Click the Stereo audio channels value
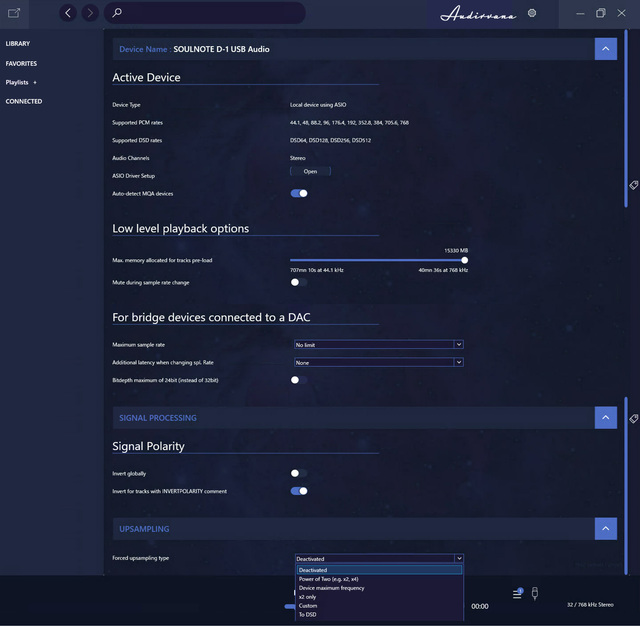Image resolution: width=640 pixels, height=626 pixels. pos(298,158)
